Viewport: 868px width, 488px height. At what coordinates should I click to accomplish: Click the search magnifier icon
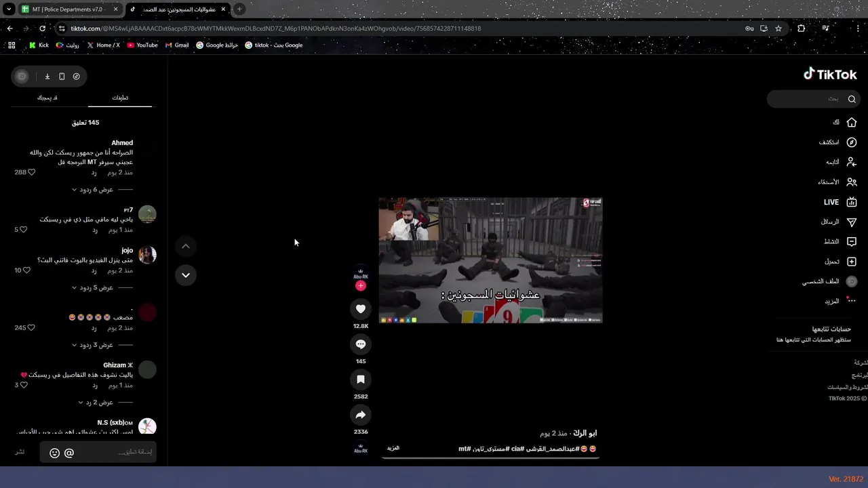(852, 99)
